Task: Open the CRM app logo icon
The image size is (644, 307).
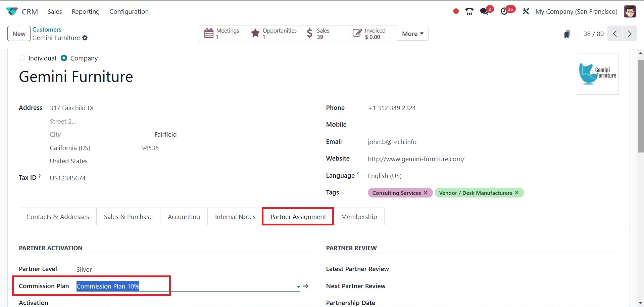Action: 12,11
